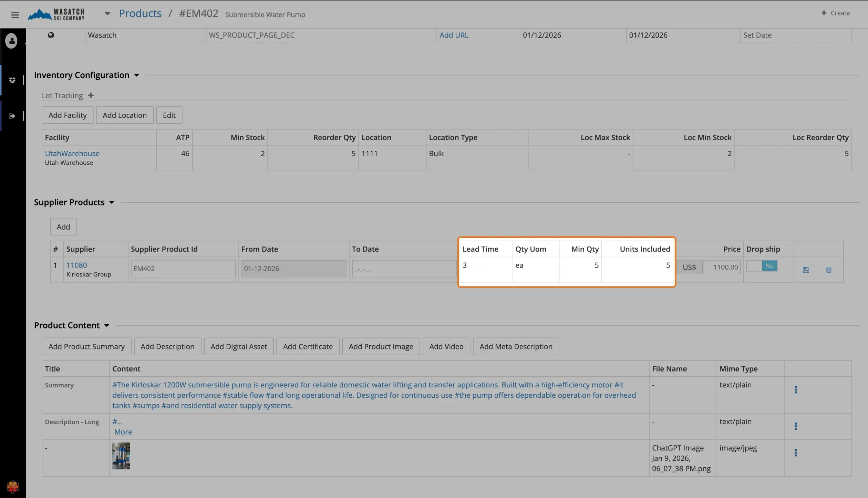Click the Wasatch Ski Company logo

click(56, 14)
